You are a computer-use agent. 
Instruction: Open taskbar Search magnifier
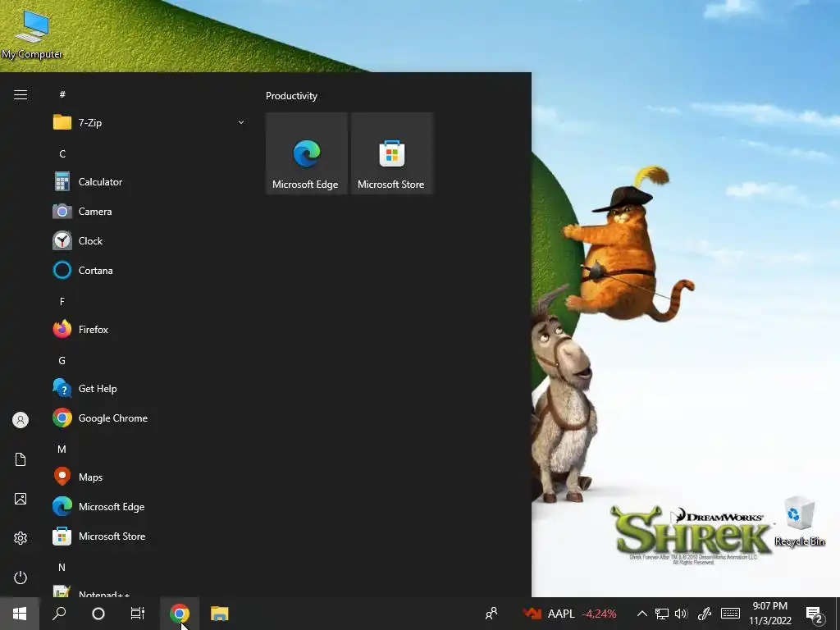click(59, 614)
